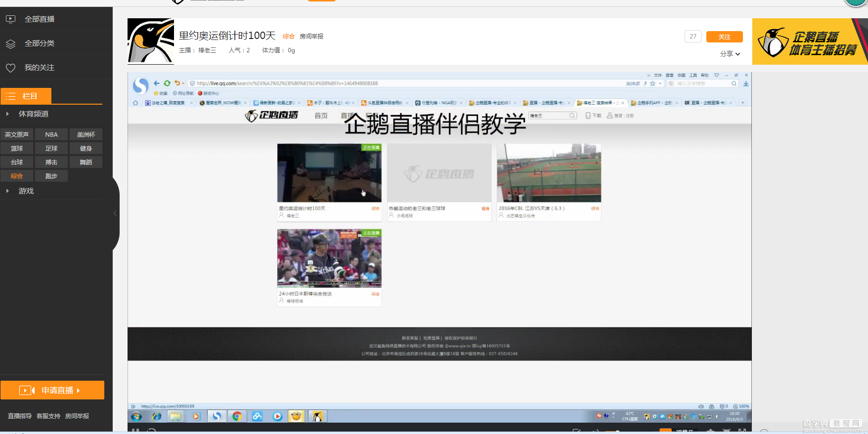Select the 跑步 category

[51, 176]
